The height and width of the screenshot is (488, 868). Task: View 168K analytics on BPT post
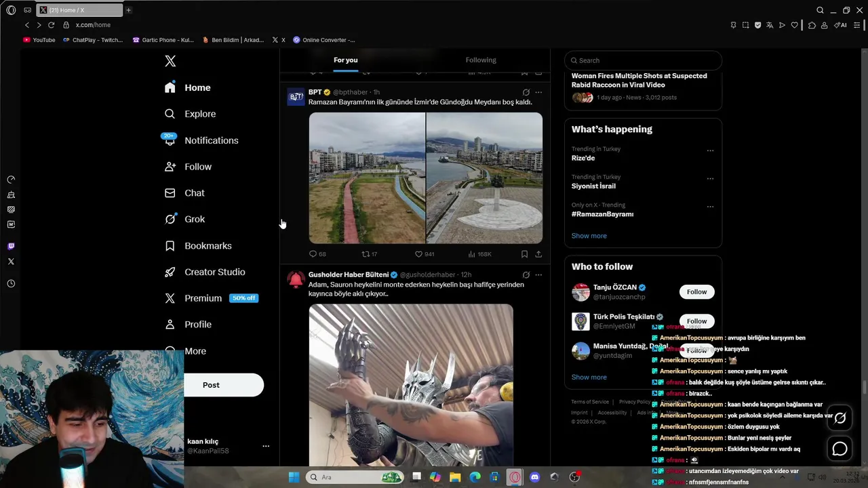[479, 254]
